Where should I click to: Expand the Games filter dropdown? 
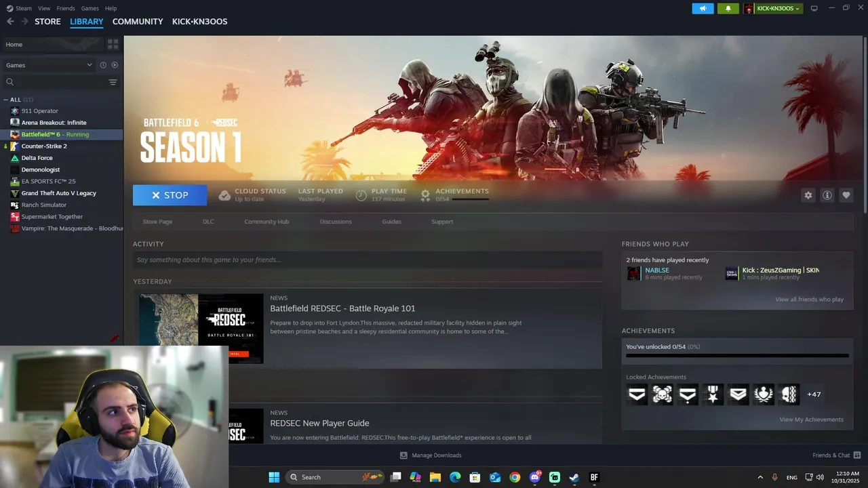coord(49,65)
